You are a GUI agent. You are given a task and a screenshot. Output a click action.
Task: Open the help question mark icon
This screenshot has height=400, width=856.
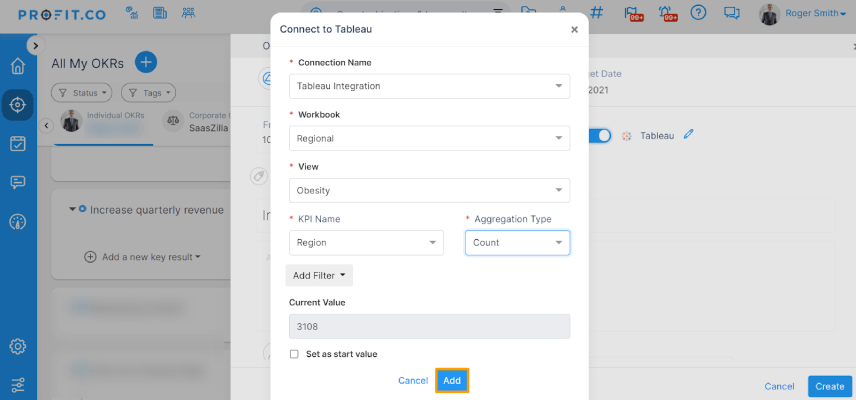pyautogui.click(x=698, y=13)
